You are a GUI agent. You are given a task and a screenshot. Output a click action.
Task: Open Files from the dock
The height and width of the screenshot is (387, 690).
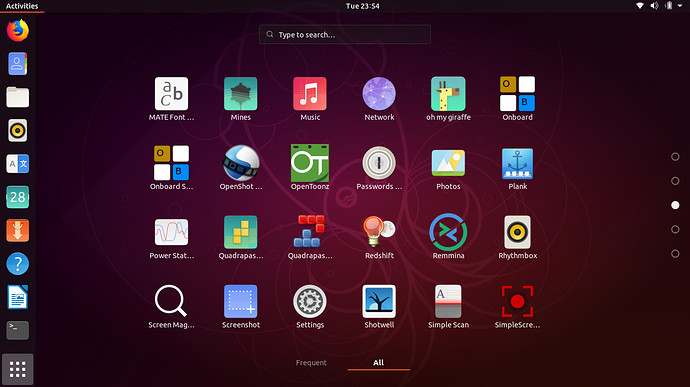pyautogui.click(x=18, y=97)
